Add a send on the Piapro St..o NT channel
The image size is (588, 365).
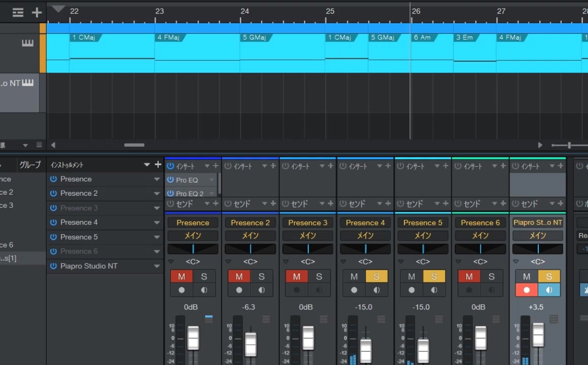pos(560,203)
